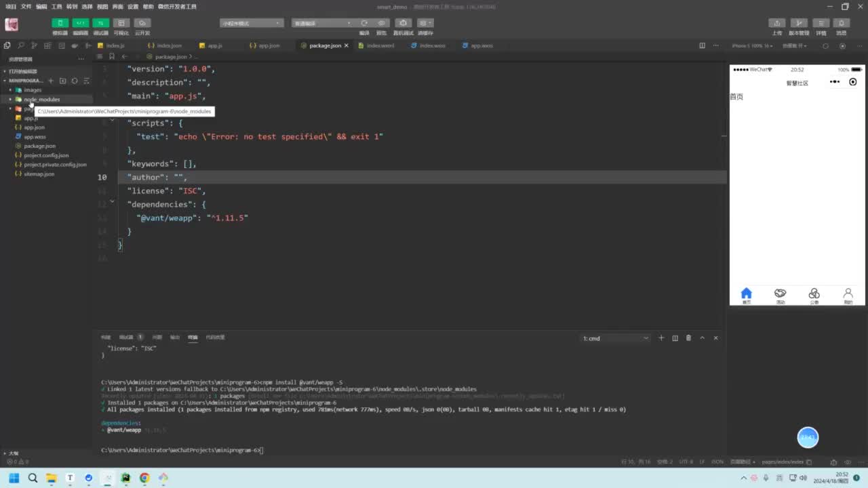Add a new terminal with plus icon
The image size is (868, 488).
pos(661,338)
